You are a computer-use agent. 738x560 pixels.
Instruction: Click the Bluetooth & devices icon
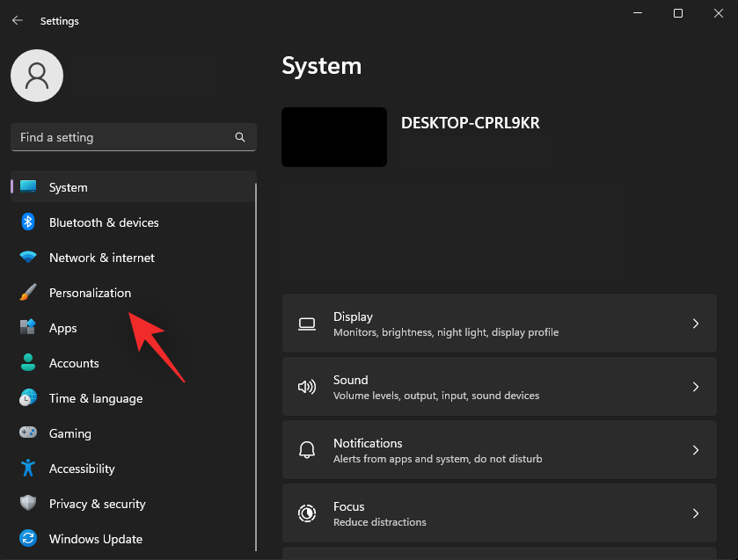tap(27, 222)
